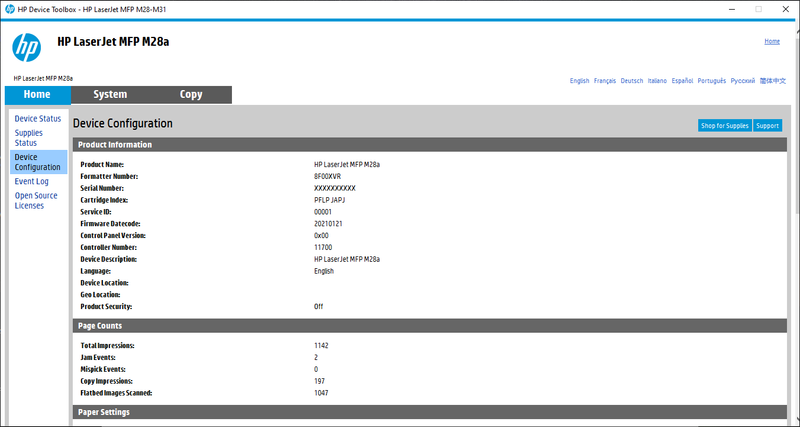View Open Source Licenses
Image resolution: width=800 pixels, height=427 pixels.
[36, 200]
